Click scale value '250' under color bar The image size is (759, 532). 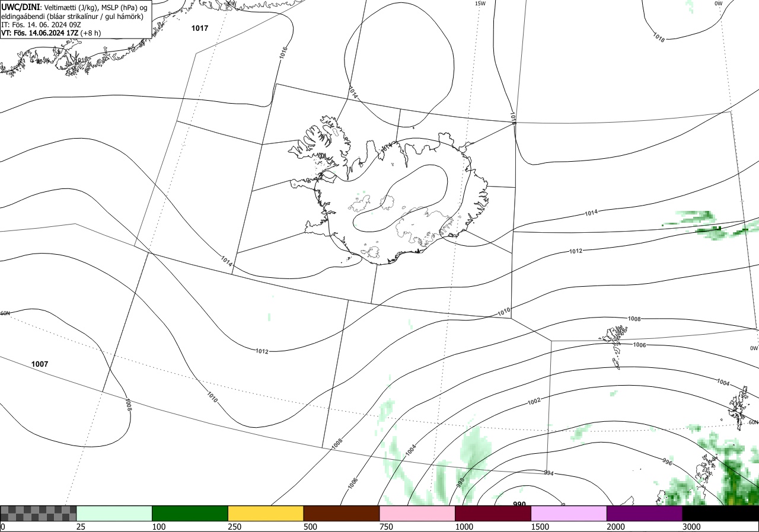[x=235, y=526]
